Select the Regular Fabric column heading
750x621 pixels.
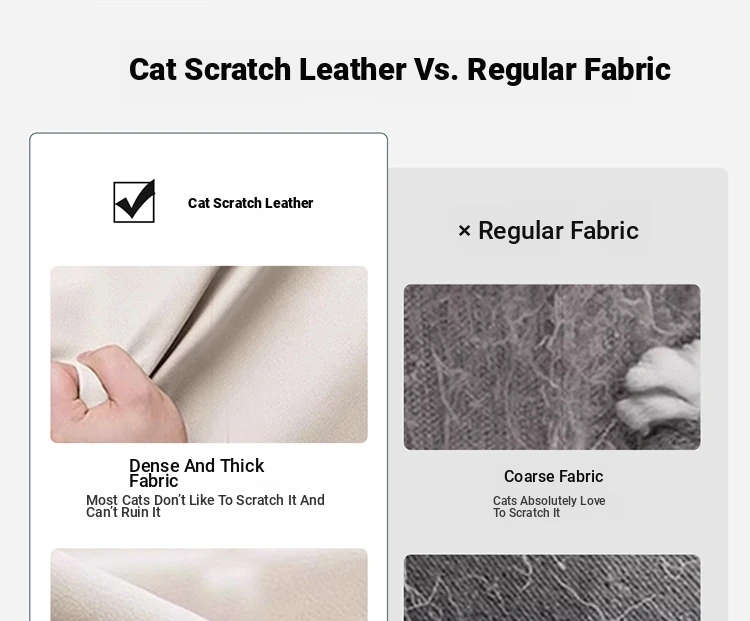[548, 231]
